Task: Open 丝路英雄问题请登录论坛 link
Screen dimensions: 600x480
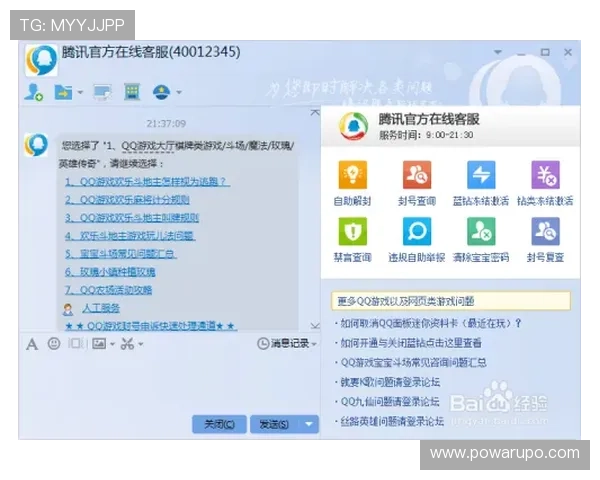Action: point(392,421)
